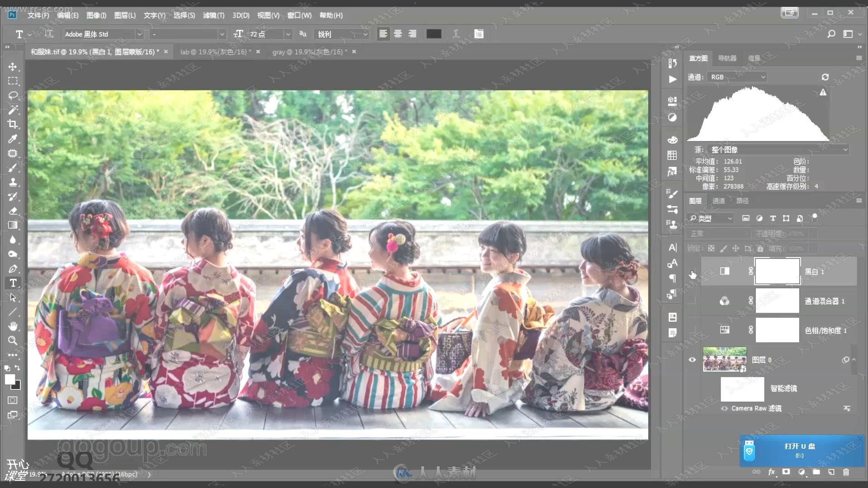Viewport: 868px width, 488px height.
Task: Click 图层 0 layer thumbnail
Action: pyautogui.click(x=725, y=360)
